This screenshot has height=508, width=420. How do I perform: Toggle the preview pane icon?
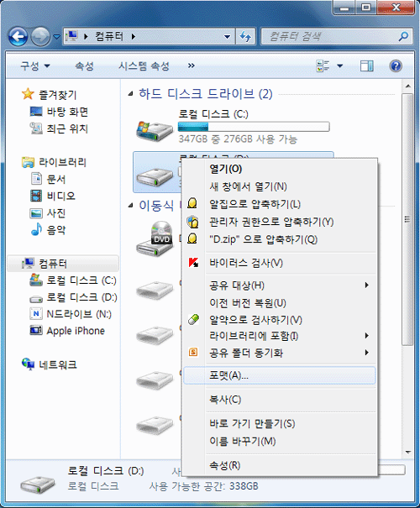pyautogui.click(x=366, y=66)
